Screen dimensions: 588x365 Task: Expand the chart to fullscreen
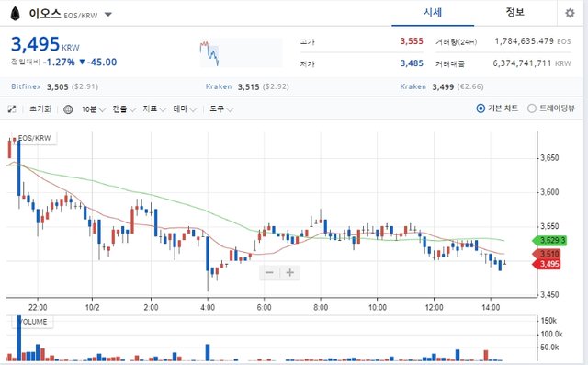(12, 109)
